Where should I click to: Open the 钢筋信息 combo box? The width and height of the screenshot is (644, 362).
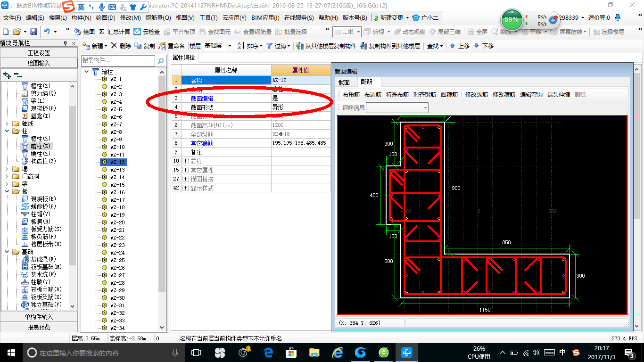(x=397, y=108)
